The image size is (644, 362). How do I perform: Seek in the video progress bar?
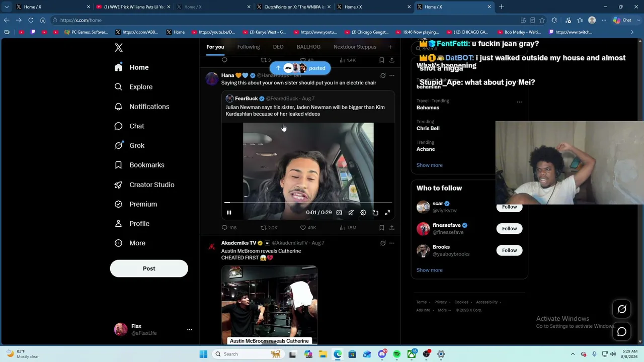pyautogui.click(x=308, y=203)
